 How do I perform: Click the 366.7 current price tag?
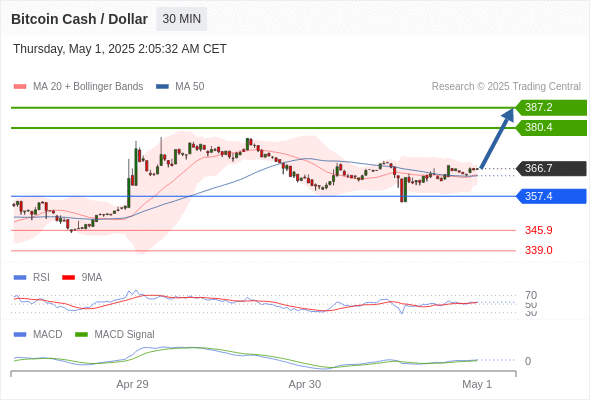pos(551,168)
